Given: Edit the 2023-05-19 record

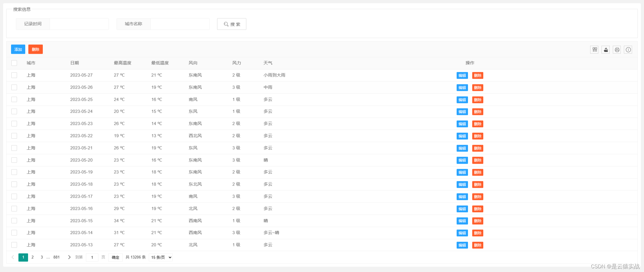Looking at the screenshot, I should [462, 172].
